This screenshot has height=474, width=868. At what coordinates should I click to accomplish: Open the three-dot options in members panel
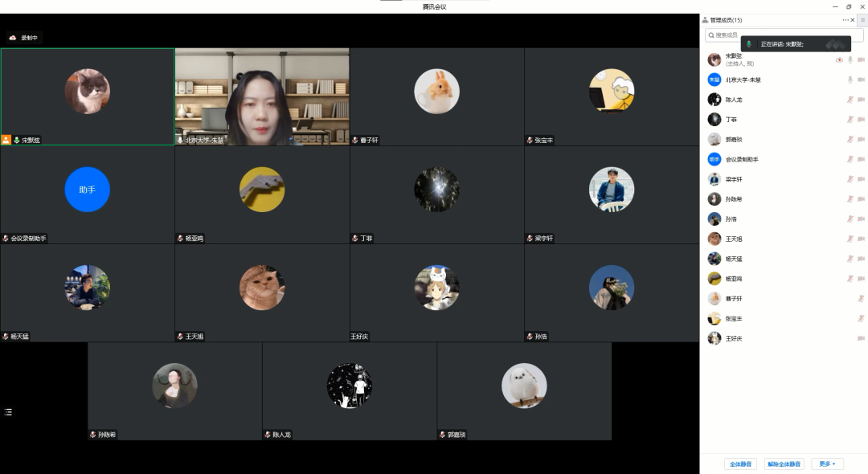845,20
